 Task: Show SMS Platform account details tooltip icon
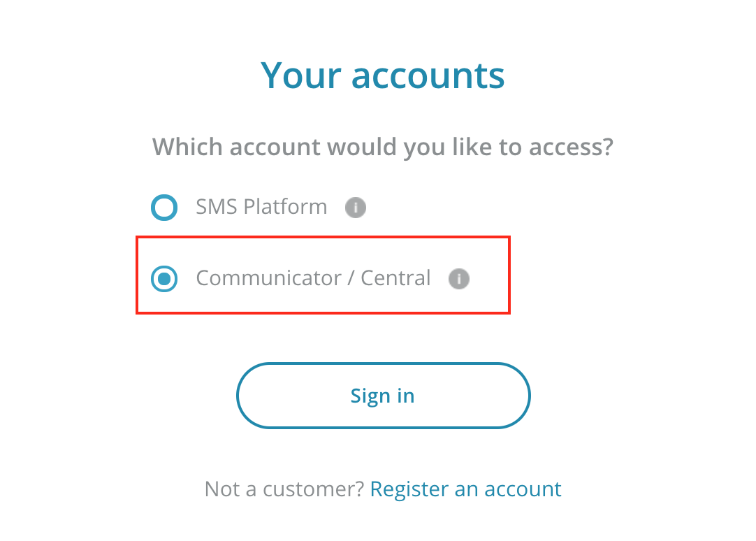[x=356, y=208]
